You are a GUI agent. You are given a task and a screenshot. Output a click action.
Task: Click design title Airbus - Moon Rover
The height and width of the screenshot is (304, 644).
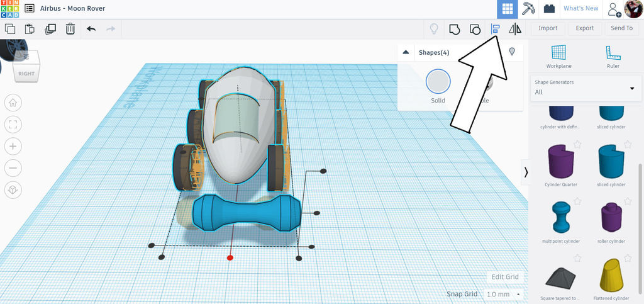pos(73,8)
